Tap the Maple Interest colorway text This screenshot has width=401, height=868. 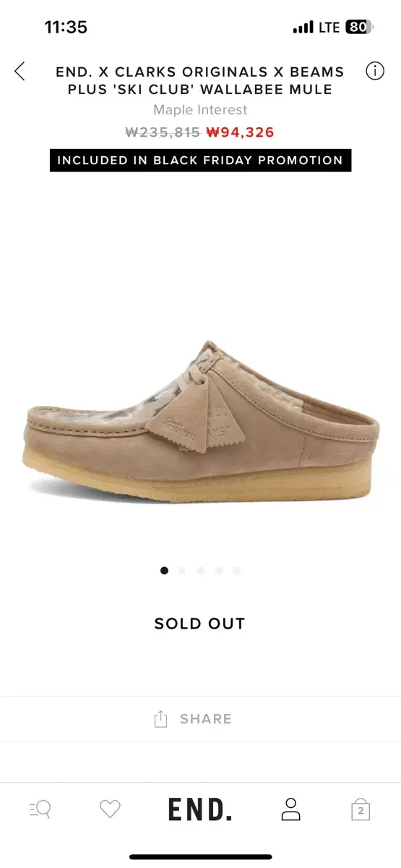click(200, 110)
